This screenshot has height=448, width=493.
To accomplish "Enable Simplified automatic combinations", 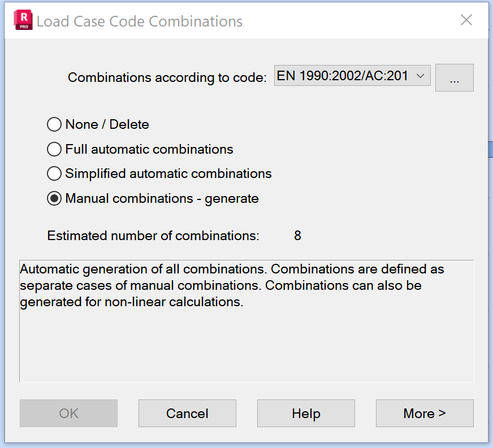I will pos(54,173).
